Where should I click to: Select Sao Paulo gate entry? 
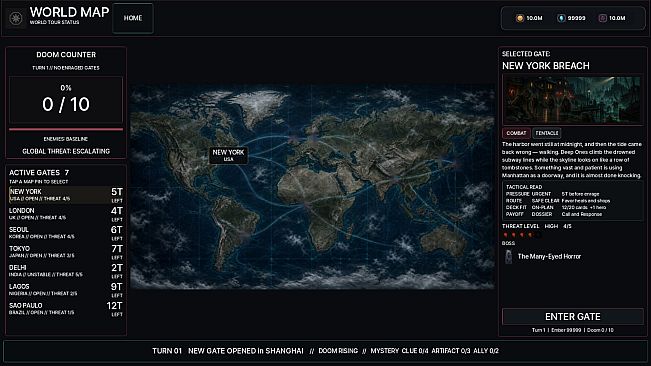point(66,309)
